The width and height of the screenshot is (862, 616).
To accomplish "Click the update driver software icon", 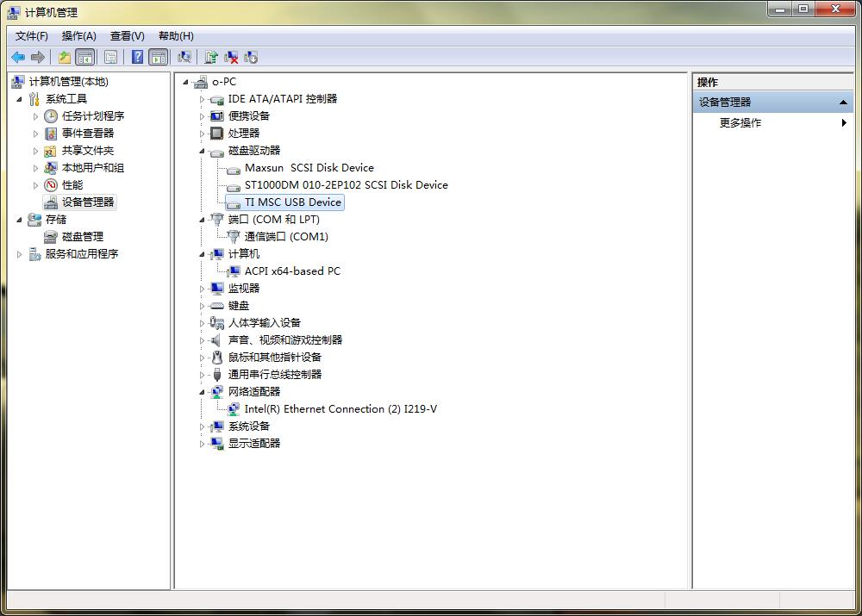I will tap(211, 57).
